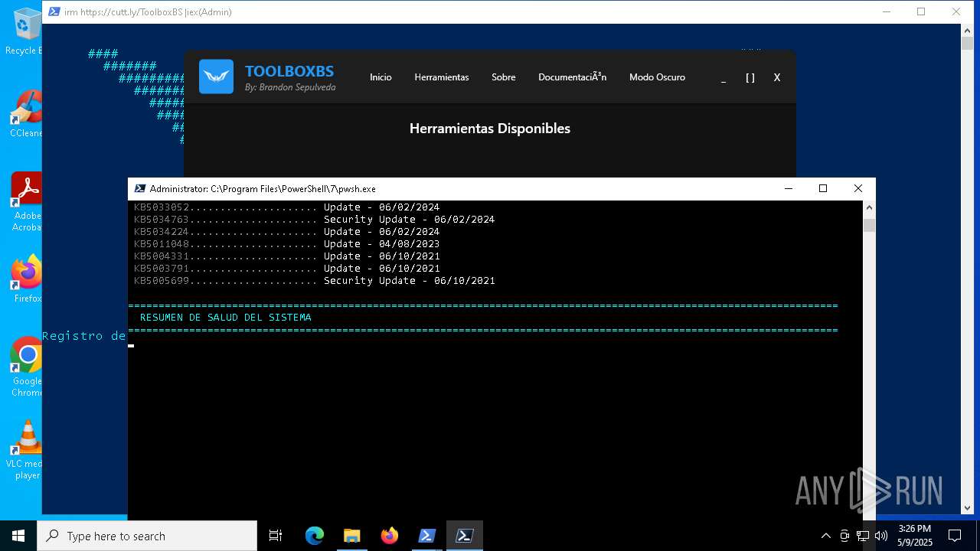Close the background irm PowerShell window
980x551 pixels.
956,11
